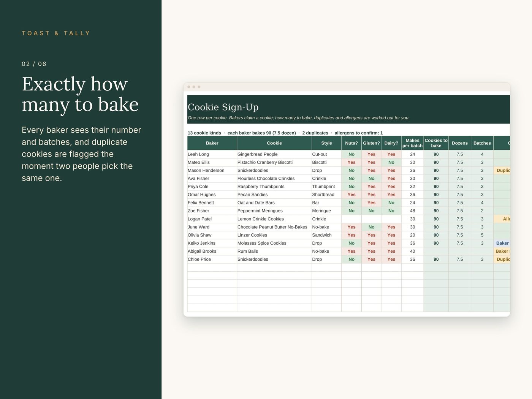The height and width of the screenshot is (399, 532).
Task: Click the Linzer Cookies cell
Action: tap(274, 235)
